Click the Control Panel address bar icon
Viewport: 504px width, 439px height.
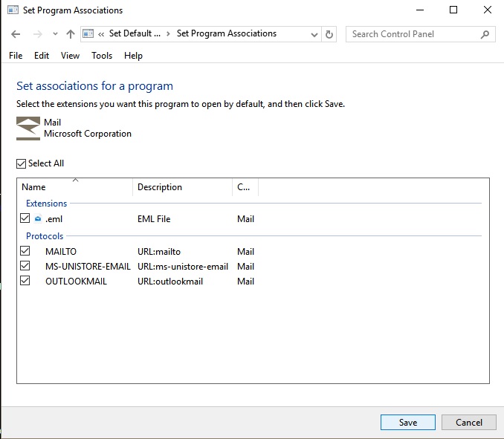click(88, 33)
